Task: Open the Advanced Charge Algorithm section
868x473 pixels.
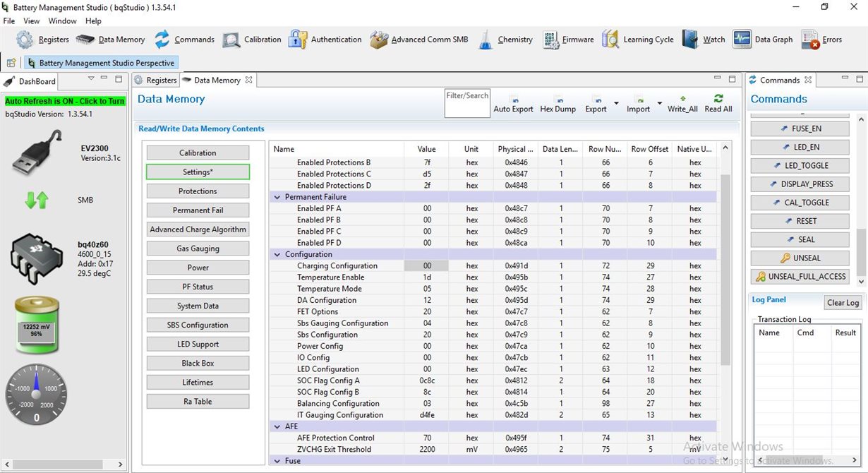Action: 198,229
